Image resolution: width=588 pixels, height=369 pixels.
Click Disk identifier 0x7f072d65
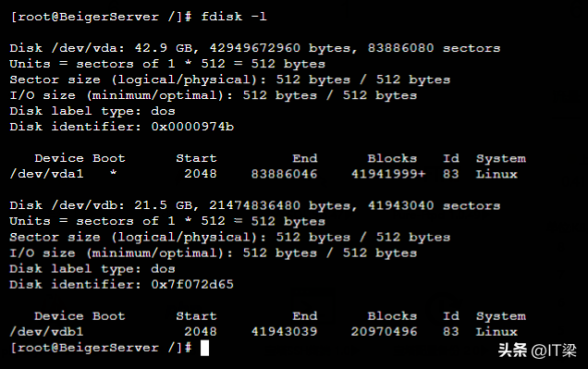(122, 285)
